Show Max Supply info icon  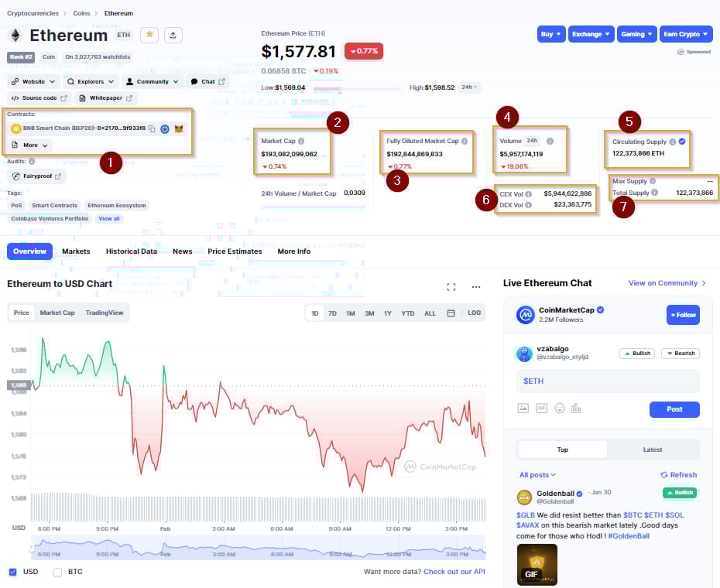(x=653, y=181)
